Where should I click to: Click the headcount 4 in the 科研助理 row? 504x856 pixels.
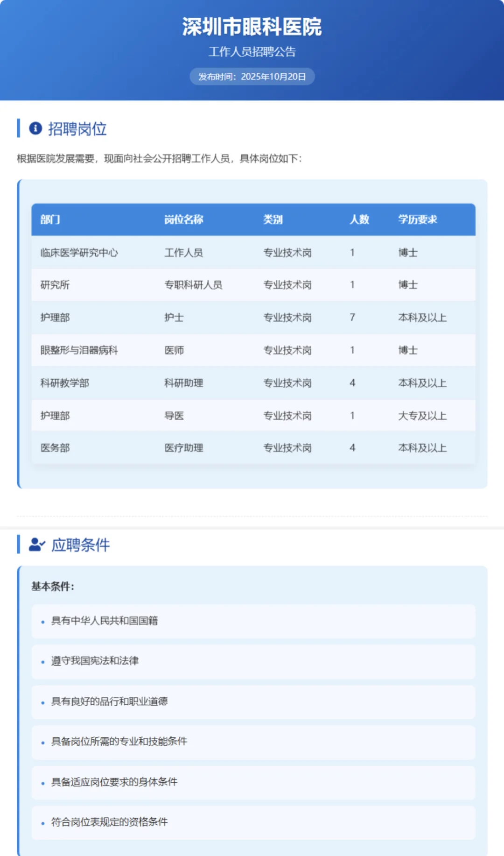353,383
